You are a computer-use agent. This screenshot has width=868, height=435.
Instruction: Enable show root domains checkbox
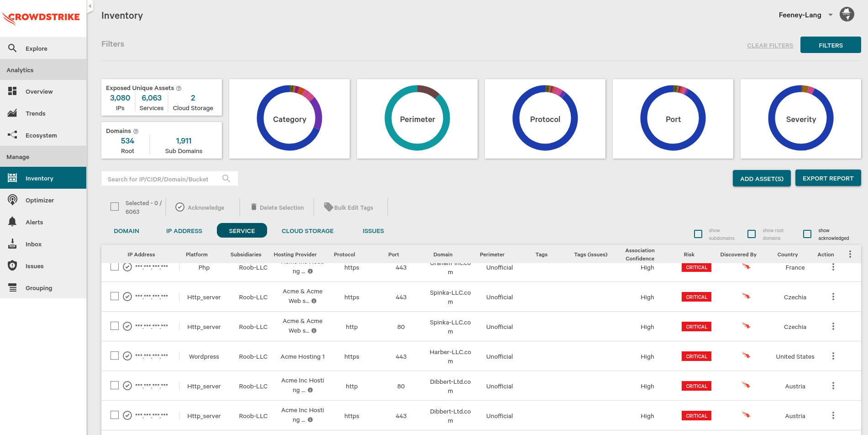click(x=752, y=234)
